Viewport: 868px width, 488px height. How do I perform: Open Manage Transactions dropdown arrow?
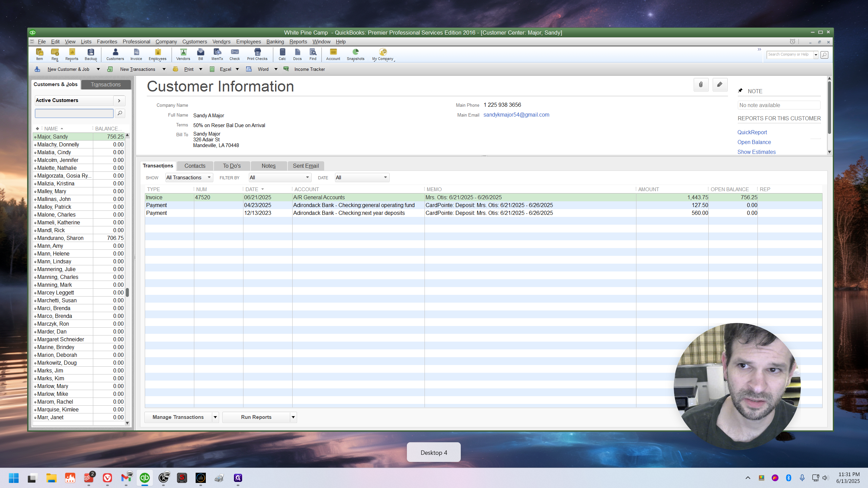(x=215, y=417)
